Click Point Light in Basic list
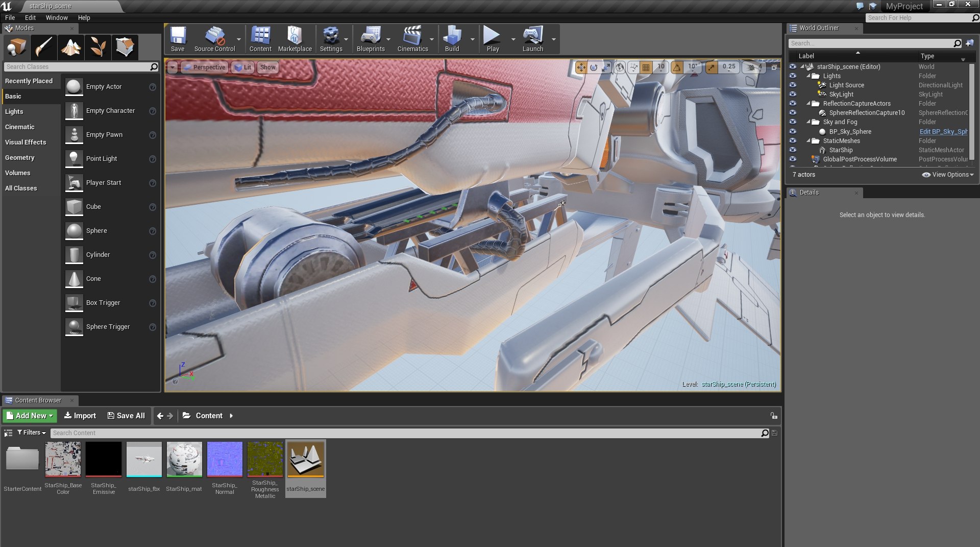Image resolution: width=980 pixels, height=547 pixels. click(111, 159)
